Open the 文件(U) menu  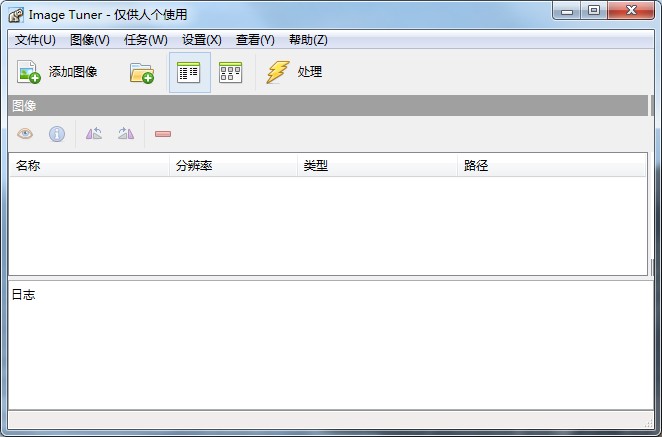[x=35, y=40]
